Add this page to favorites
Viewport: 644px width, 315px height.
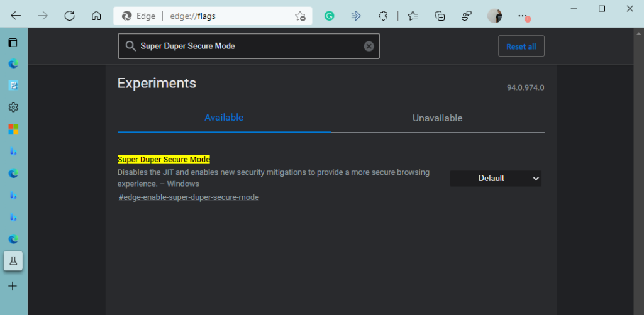[300, 16]
